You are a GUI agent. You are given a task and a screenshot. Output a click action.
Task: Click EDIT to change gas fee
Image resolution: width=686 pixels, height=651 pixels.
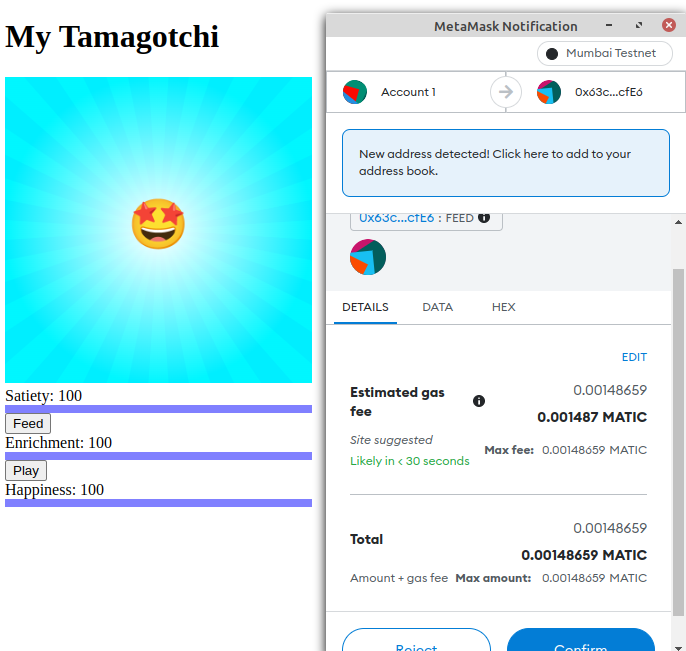tap(634, 357)
